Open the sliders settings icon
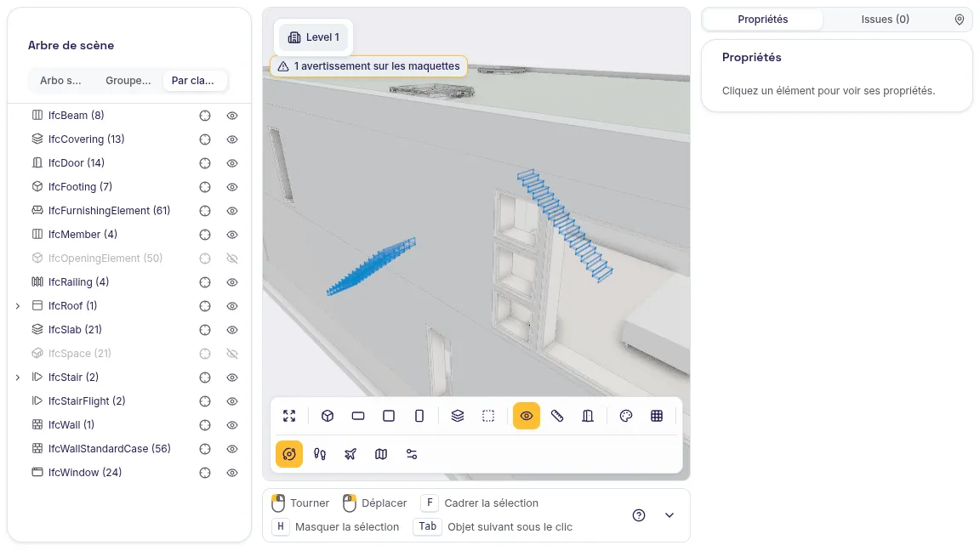Viewport: 980px width, 551px height. [412, 454]
